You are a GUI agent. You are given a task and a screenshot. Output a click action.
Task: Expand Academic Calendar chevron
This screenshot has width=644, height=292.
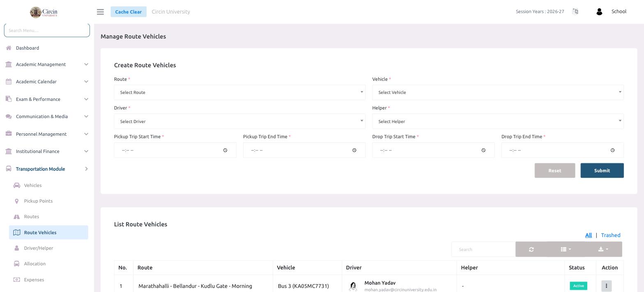coord(86,82)
